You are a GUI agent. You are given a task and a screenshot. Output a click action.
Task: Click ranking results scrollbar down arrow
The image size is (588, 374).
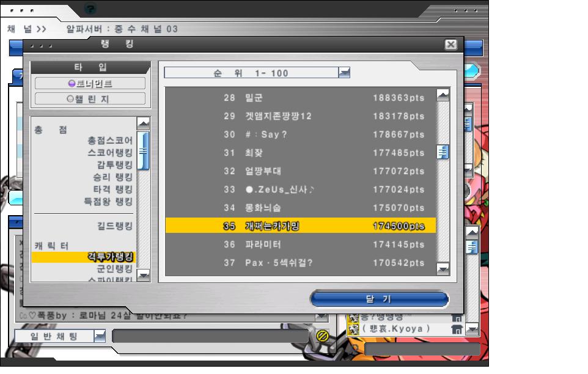coord(443,268)
